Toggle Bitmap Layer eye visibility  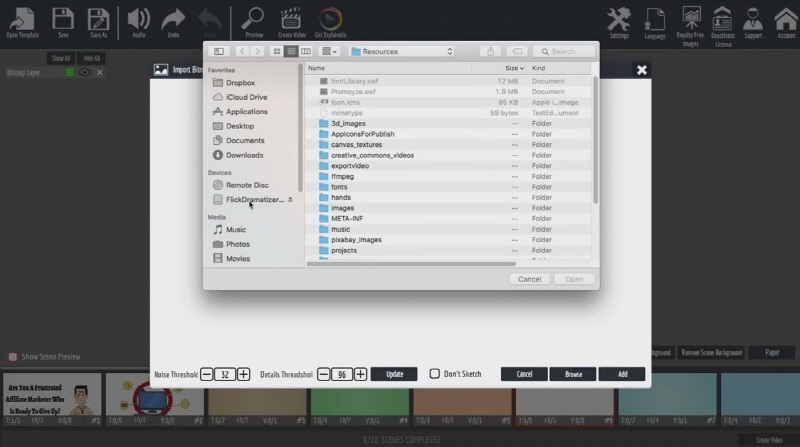tap(84, 72)
